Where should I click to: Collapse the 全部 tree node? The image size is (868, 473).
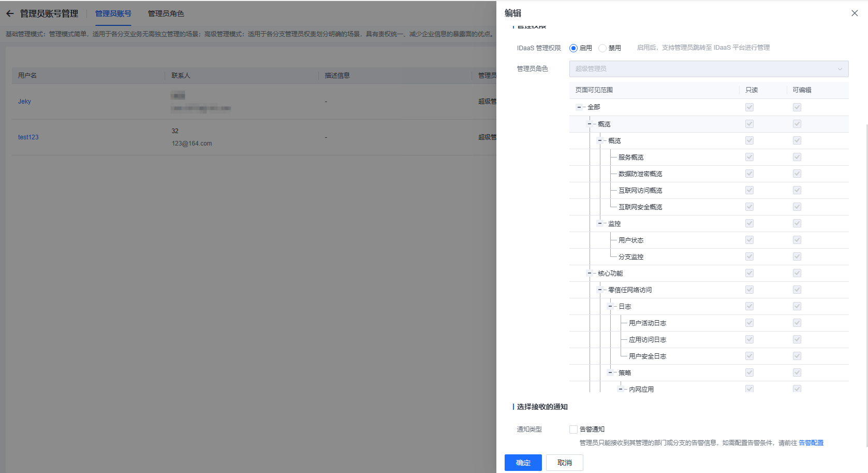[x=579, y=107]
